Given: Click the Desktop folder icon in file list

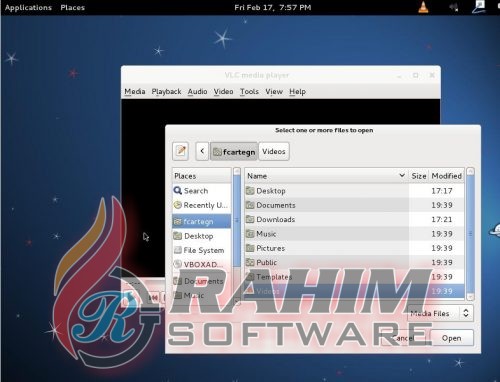Looking at the screenshot, I should [x=250, y=191].
